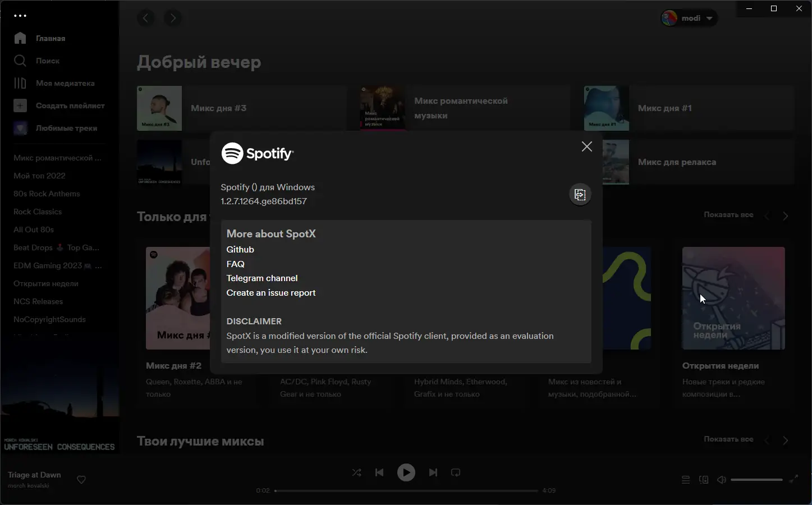Viewport: 812px width, 505px height.
Task: Open Микс романтической музыки card
Action: [x=465, y=108]
